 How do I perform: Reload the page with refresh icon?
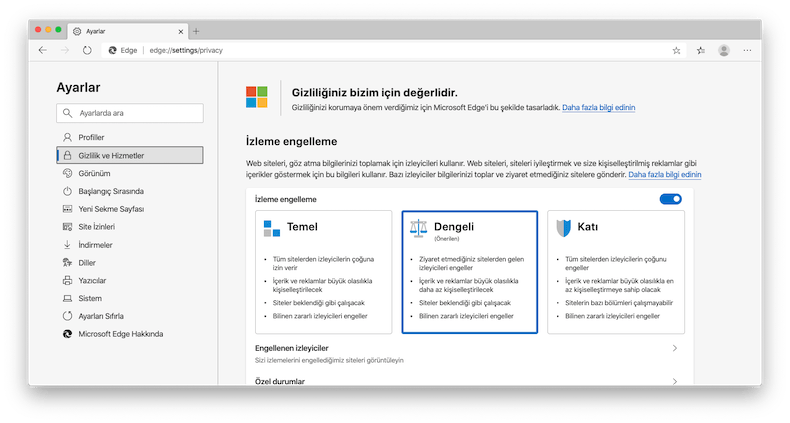click(88, 50)
